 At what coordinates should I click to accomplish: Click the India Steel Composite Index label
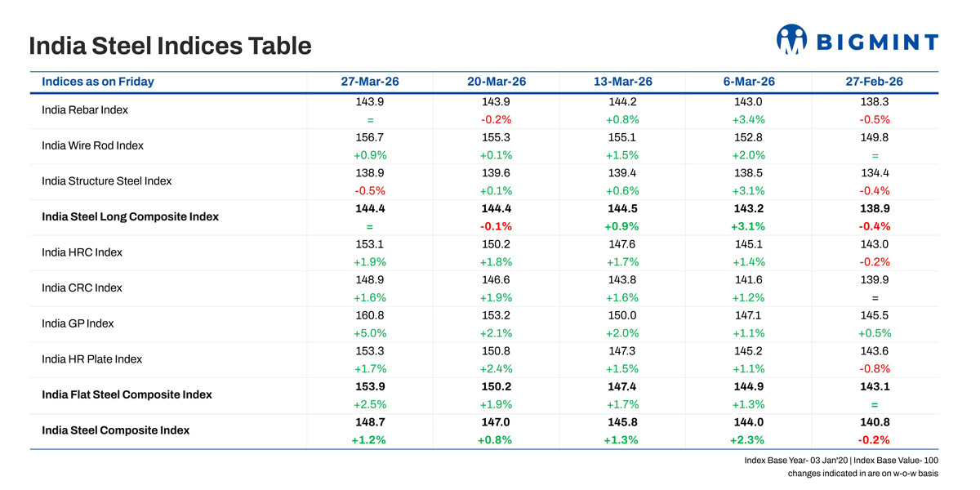coord(115,430)
